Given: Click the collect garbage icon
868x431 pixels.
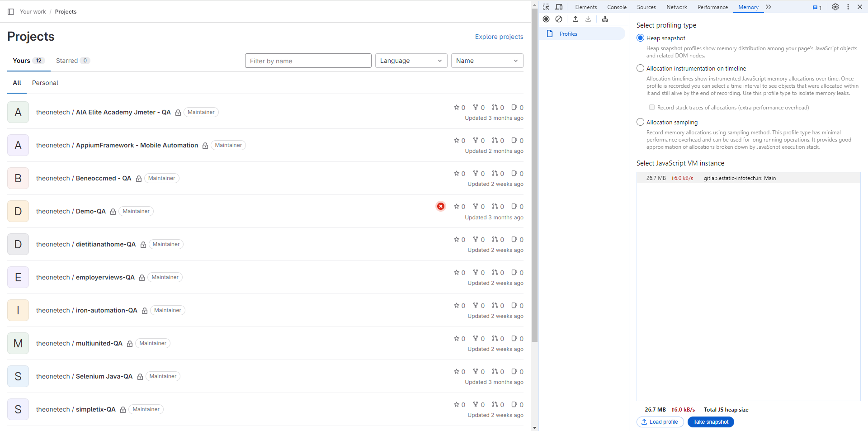Looking at the screenshot, I should pos(605,19).
